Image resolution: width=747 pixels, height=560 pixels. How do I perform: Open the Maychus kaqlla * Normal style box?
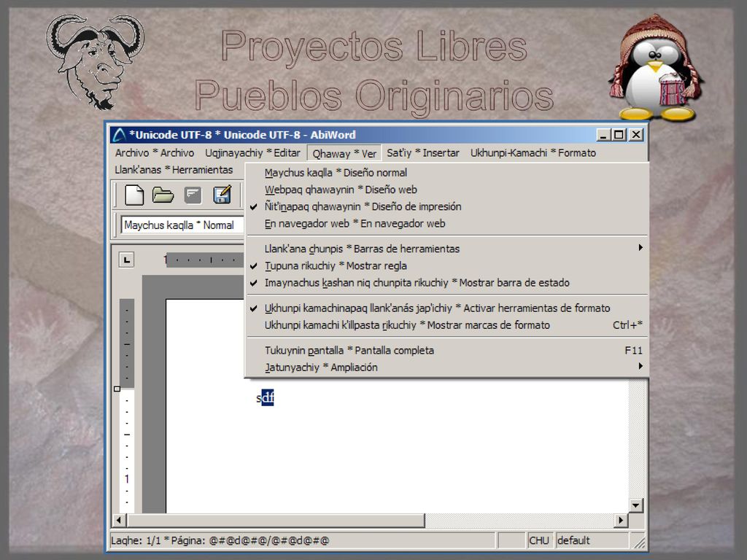[182, 225]
